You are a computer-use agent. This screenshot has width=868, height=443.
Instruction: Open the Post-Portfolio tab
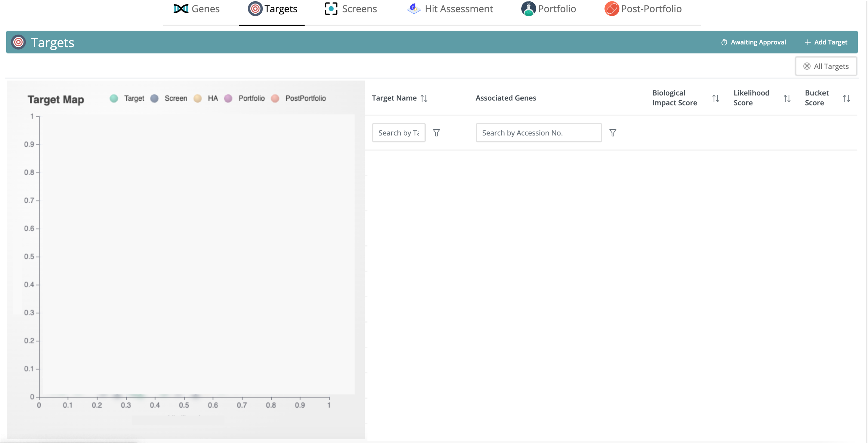(643, 9)
